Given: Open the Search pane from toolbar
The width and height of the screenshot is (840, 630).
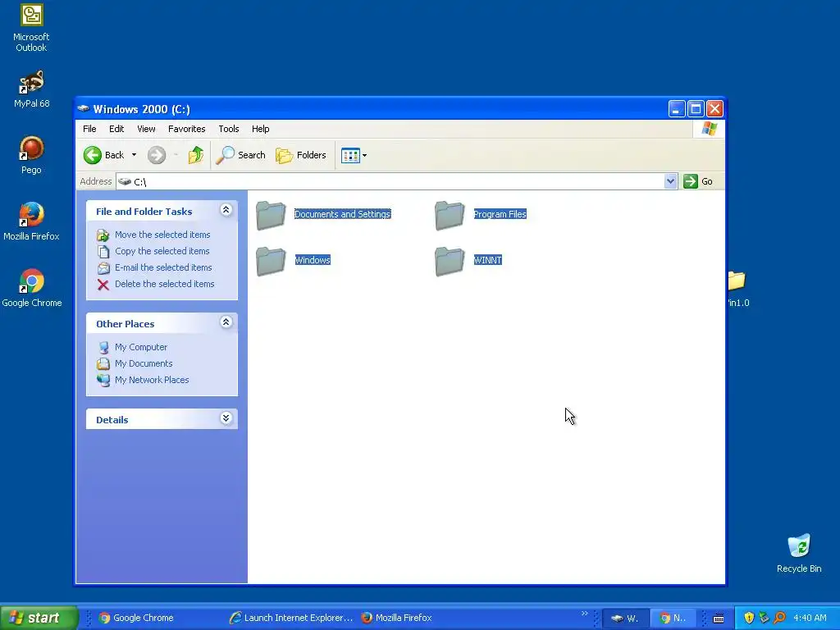Looking at the screenshot, I should point(240,155).
